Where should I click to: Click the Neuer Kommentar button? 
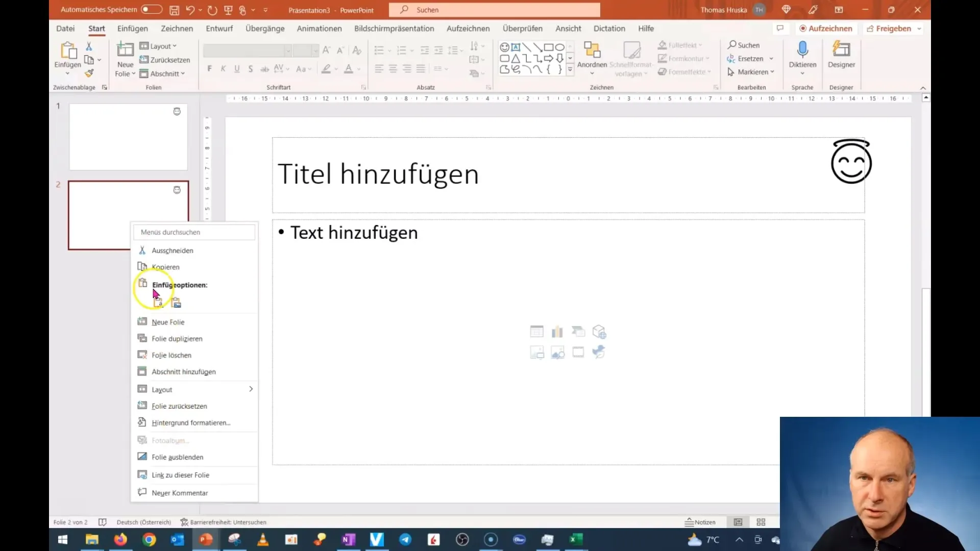click(x=180, y=492)
